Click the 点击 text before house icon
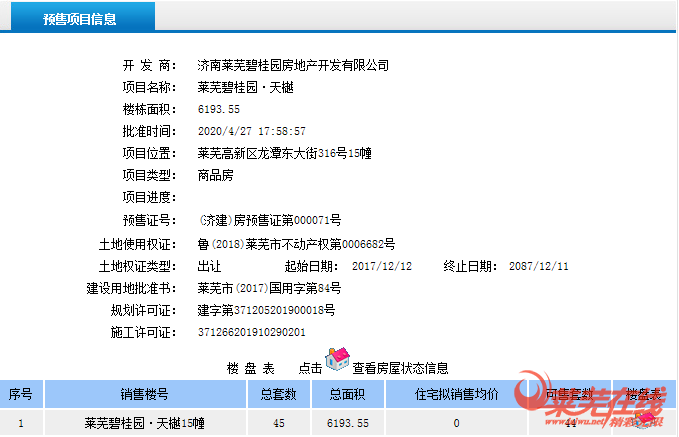Image resolution: width=679 pixels, height=437 pixels. [x=310, y=368]
